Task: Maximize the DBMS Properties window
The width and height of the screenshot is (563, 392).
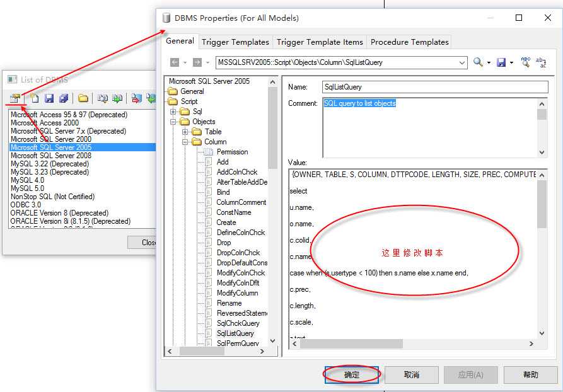Action: [x=519, y=18]
